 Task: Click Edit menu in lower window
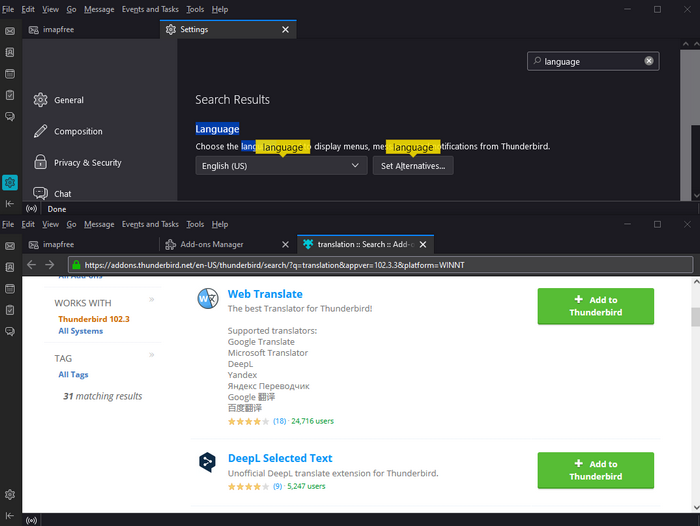pos(28,224)
